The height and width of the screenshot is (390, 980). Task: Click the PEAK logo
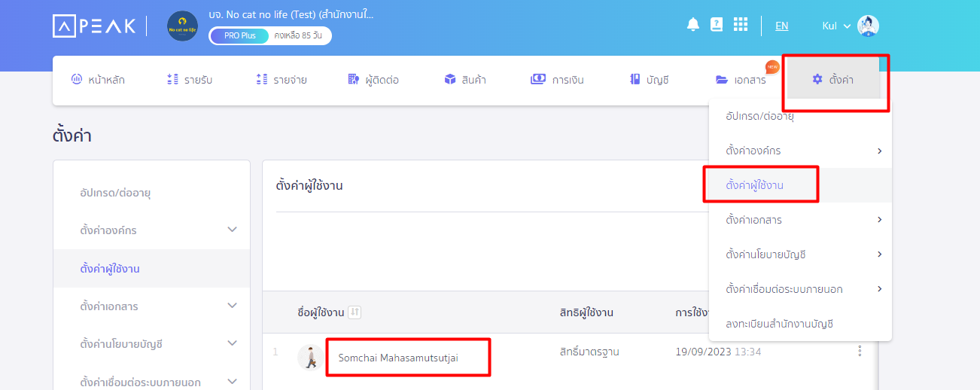pyautogui.click(x=95, y=26)
